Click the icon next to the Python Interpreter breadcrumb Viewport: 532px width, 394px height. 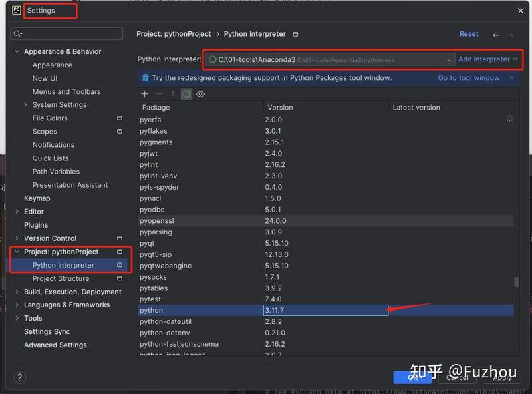coord(295,35)
